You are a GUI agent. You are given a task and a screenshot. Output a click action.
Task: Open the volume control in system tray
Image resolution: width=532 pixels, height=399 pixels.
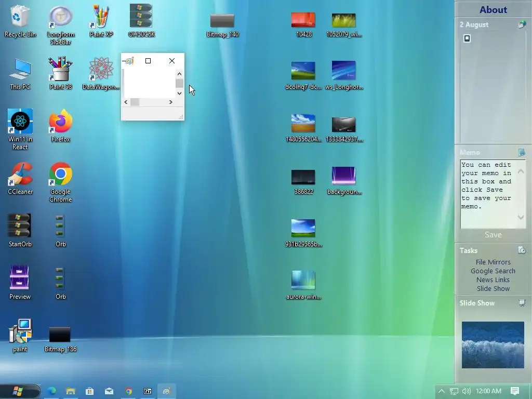467,391
